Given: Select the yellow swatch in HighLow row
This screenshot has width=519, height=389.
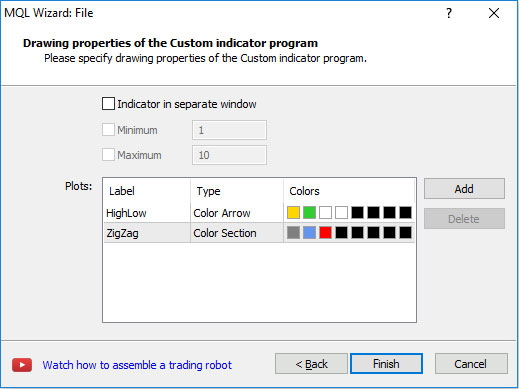Looking at the screenshot, I should tap(293, 213).
